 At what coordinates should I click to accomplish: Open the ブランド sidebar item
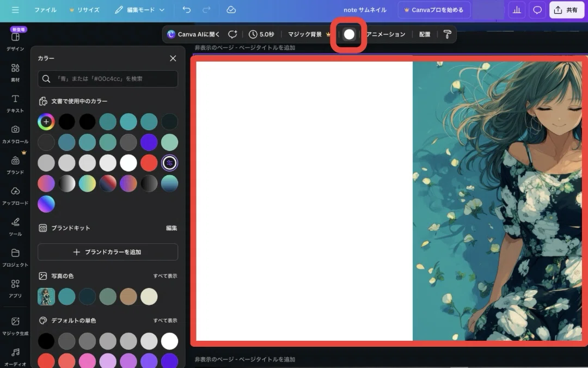[15, 165]
